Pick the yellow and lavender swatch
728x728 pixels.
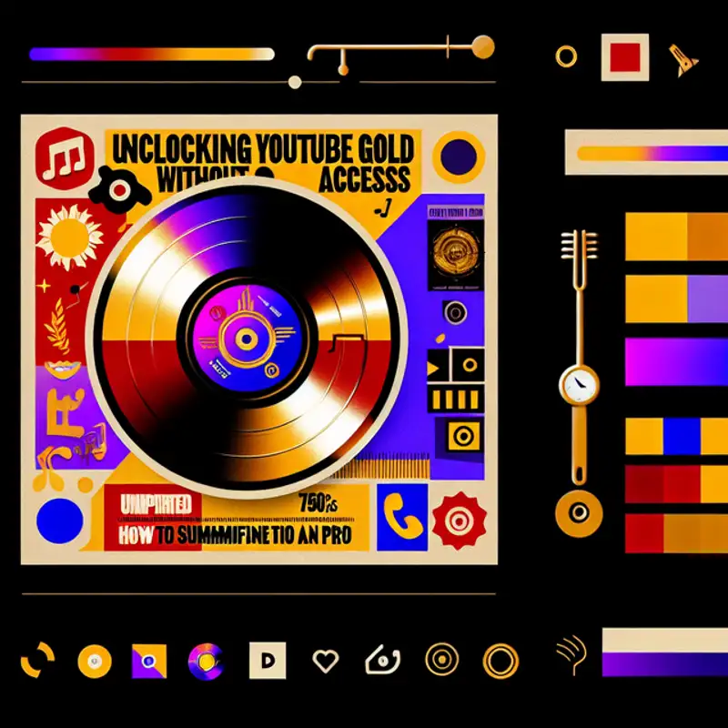(x=676, y=298)
